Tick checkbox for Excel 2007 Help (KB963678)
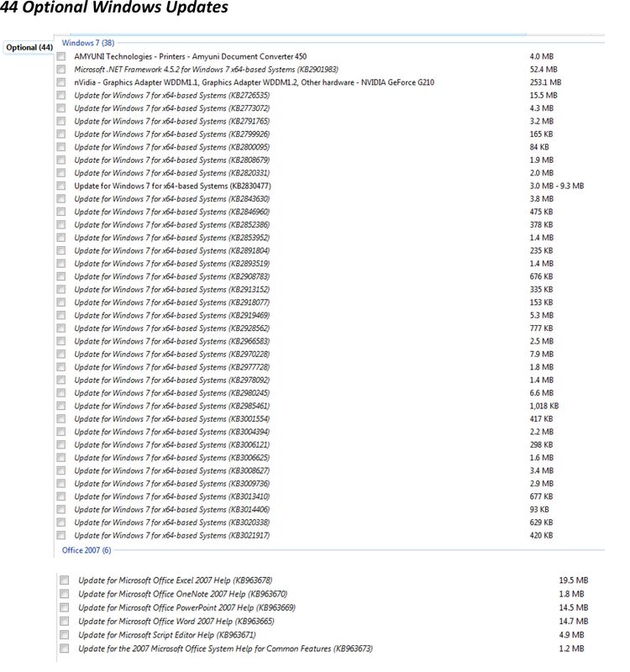 tap(65, 580)
